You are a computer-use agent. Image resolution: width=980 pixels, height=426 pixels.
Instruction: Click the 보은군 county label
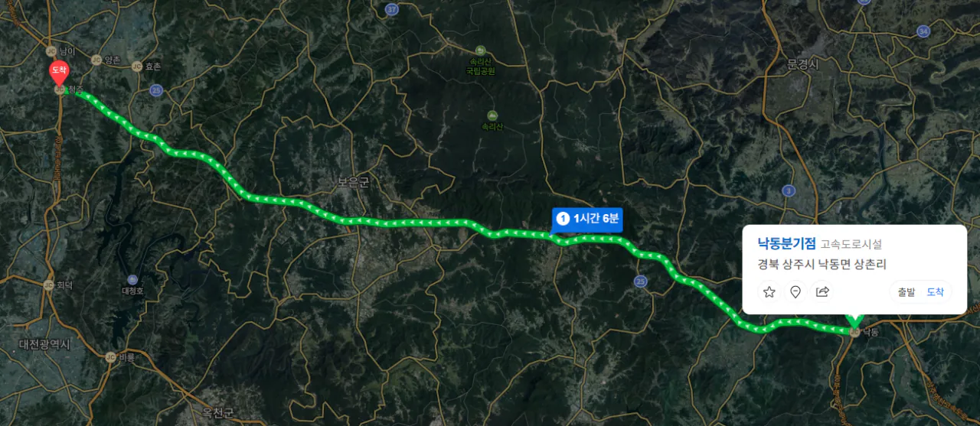point(354,182)
